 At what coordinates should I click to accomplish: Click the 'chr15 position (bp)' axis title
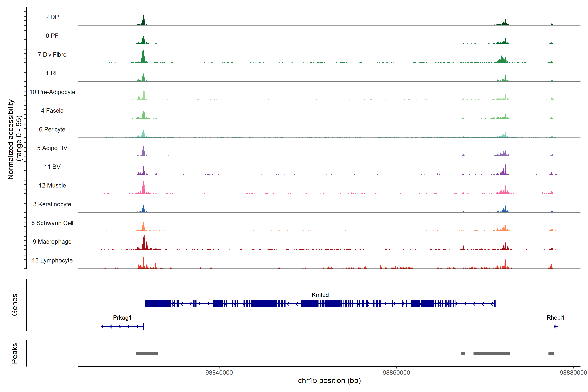click(329, 381)
